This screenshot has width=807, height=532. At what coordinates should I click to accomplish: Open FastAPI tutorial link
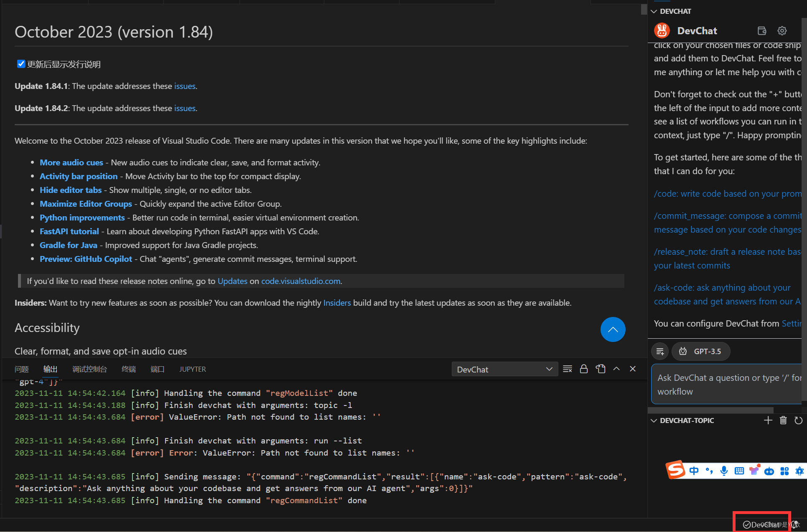coord(69,231)
